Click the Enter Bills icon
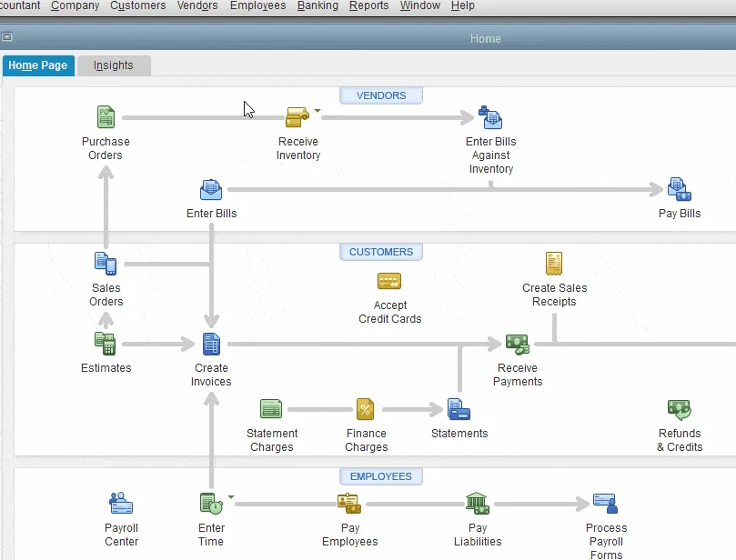 point(211,189)
